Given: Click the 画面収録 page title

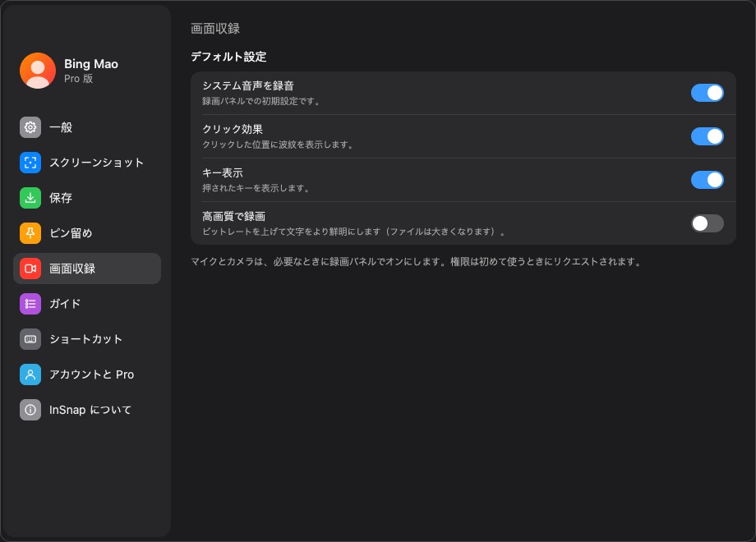Looking at the screenshot, I should [x=215, y=29].
